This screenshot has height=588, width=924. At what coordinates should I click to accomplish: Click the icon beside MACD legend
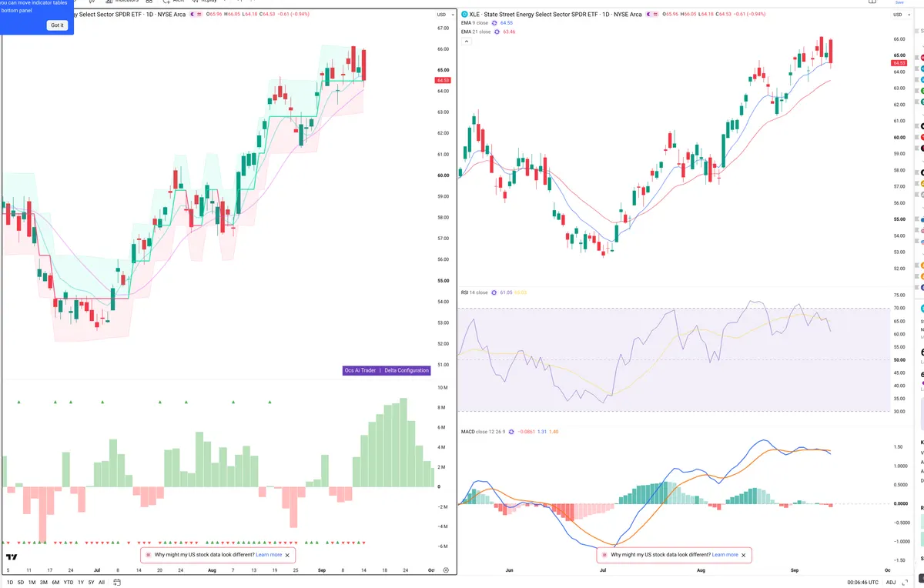[511, 432]
